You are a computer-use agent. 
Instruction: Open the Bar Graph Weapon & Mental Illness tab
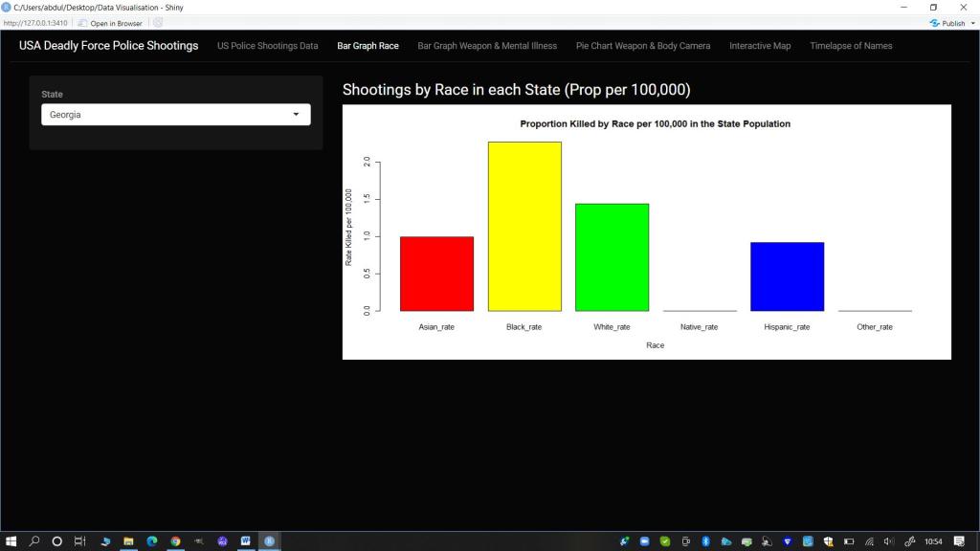[487, 46]
